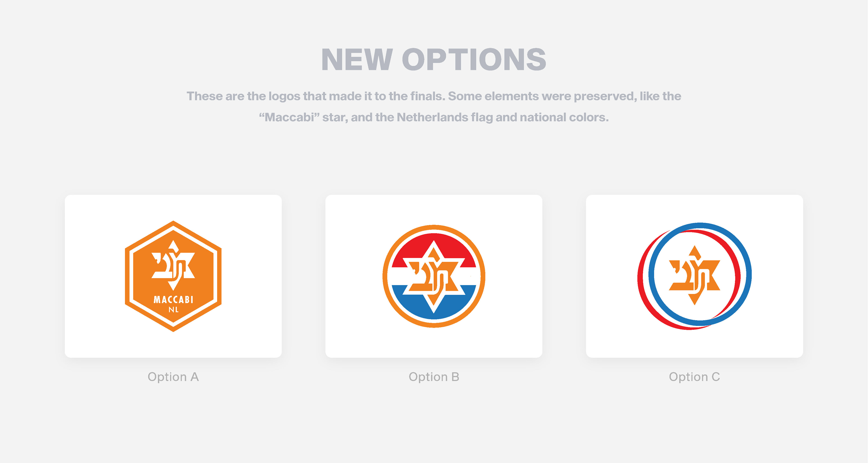The height and width of the screenshot is (463, 868).
Task: Click the orange star in flag circle logo
Action: click(434, 276)
